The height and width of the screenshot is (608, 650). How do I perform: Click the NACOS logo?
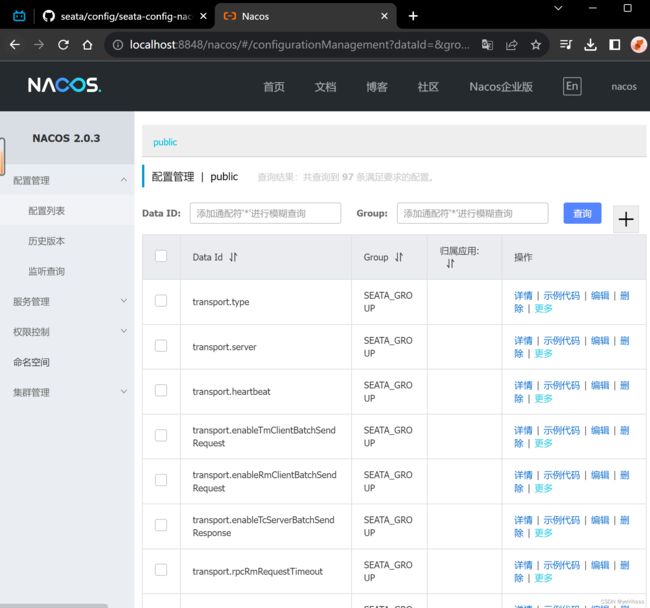(x=64, y=85)
